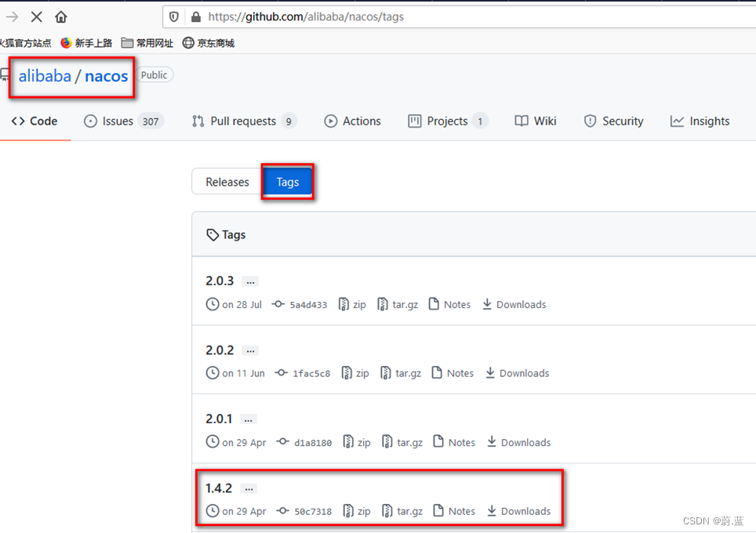This screenshot has width=756, height=533.
Task: Open the 火狐官方站点 bookmark
Action: [25, 43]
